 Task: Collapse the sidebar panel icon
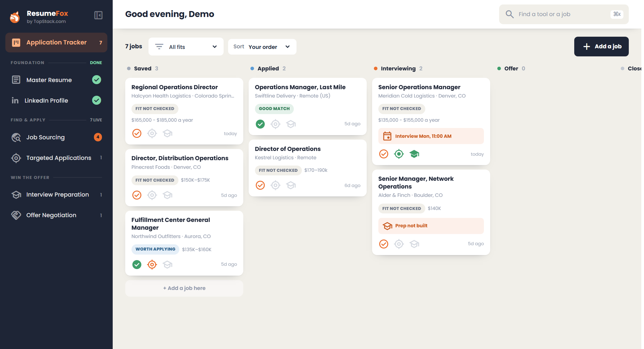click(x=98, y=15)
